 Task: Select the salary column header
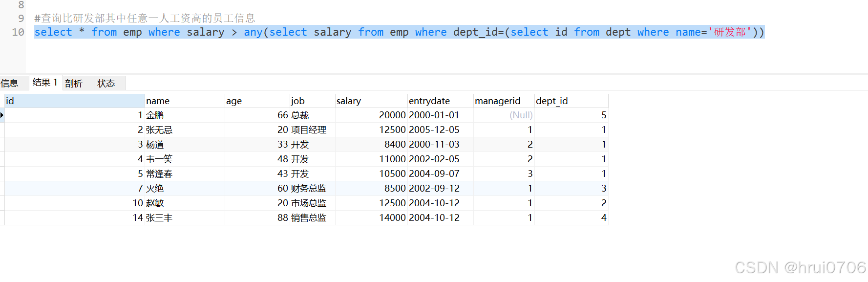(371, 101)
